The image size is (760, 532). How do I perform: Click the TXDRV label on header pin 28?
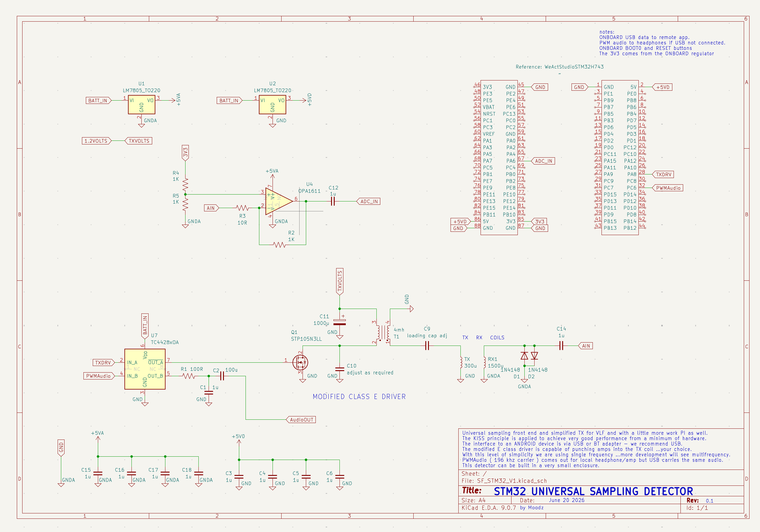(663, 174)
